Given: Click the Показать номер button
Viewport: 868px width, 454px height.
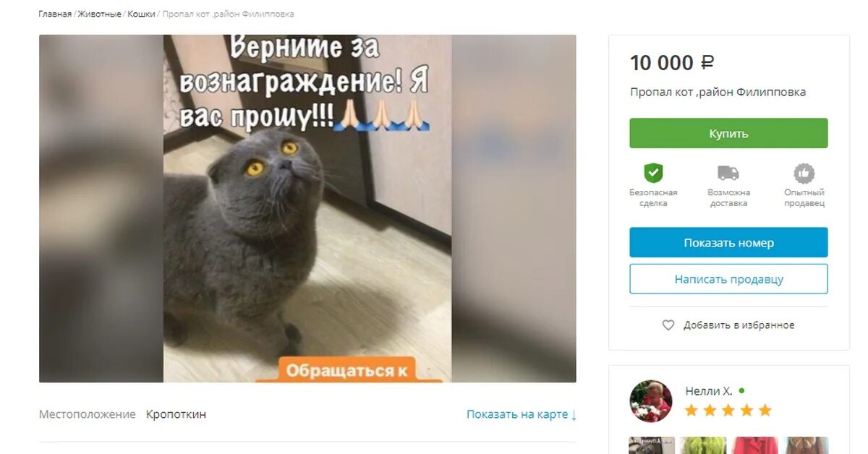Looking at the screenshot, I should (x=728, y=243).
